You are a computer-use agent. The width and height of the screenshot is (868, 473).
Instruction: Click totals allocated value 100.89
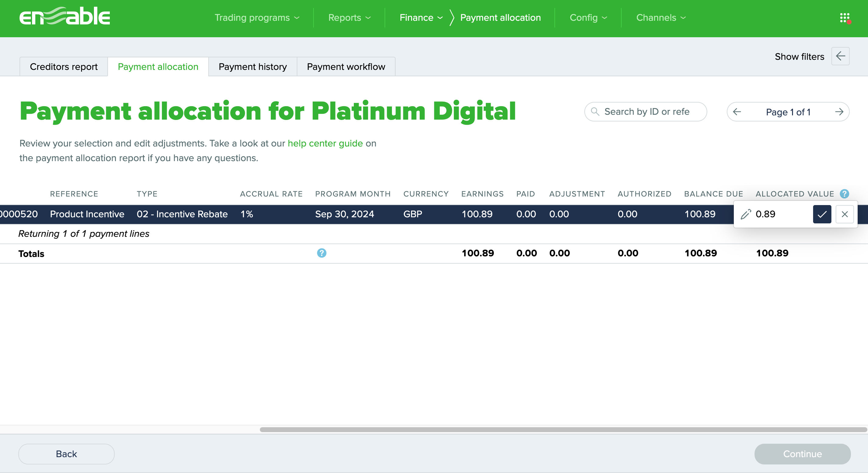click(x=772, y=253)
